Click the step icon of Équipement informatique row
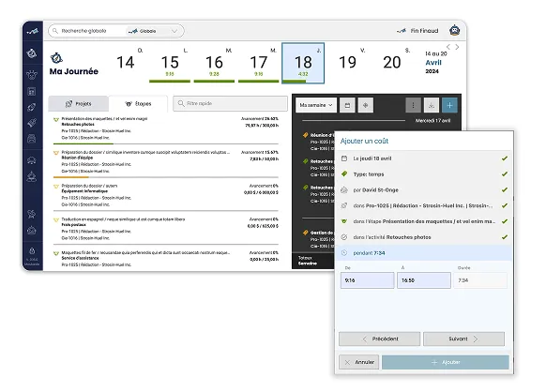546x392 pixels. (x=55, y=187)
